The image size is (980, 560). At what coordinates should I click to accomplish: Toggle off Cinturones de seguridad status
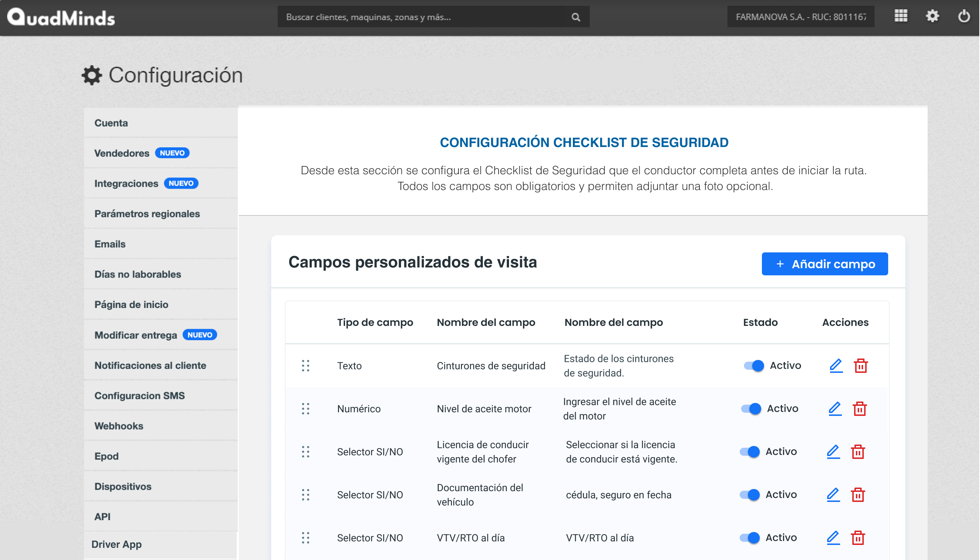click(x=753, y=365)
